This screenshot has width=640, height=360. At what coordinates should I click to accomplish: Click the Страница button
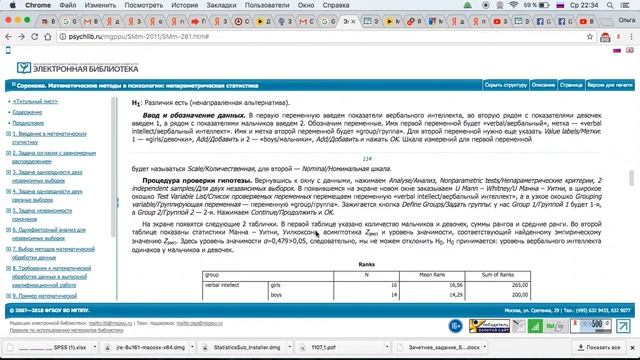571,85
